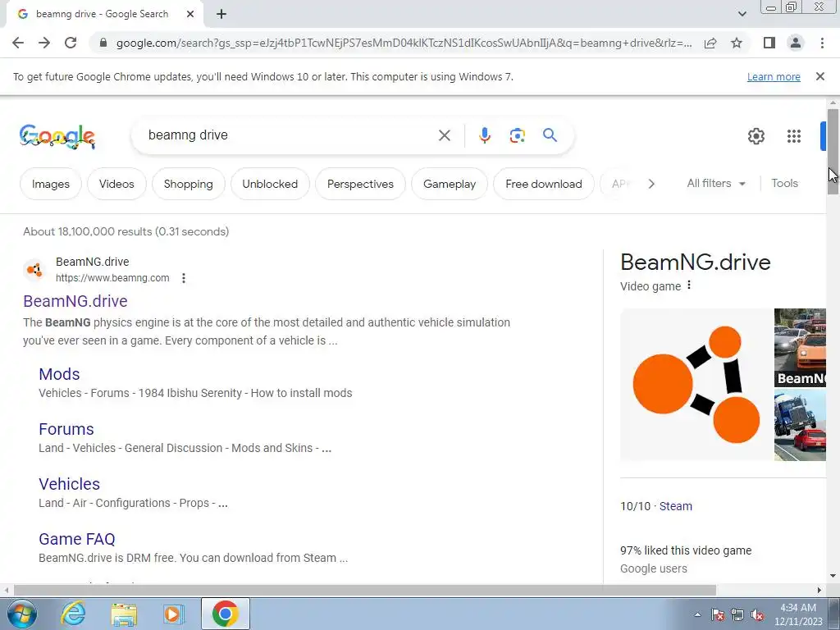The image size is (840, 630).
Task: Launch Internet Explorer from taskbar
Action: (x=73, y=614)
